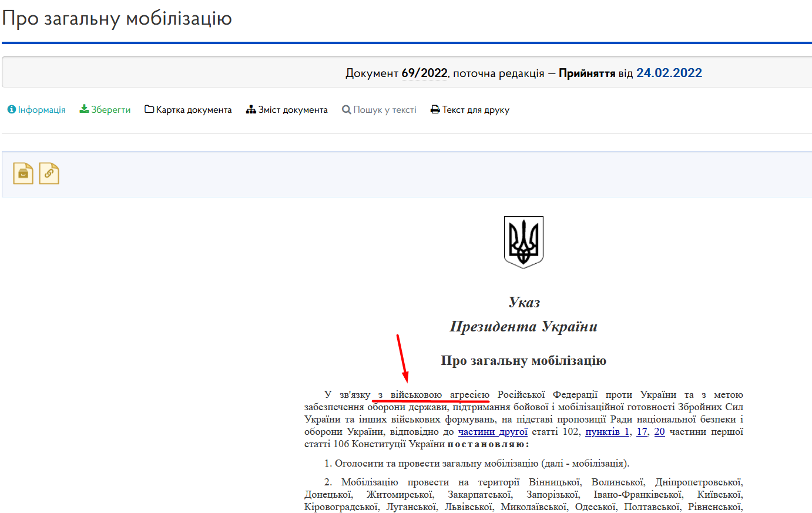
Task: Click the green download arrow icon
Action: [84, 109]
